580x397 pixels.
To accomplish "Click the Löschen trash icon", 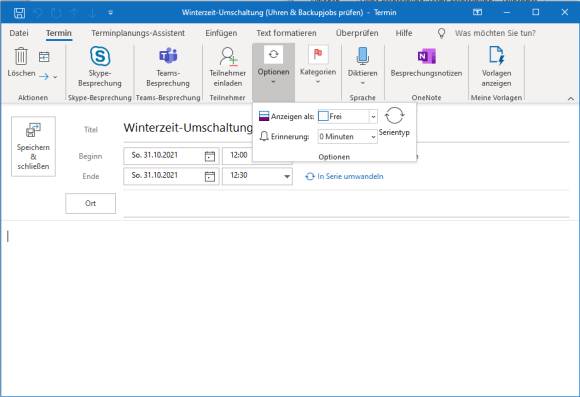I will (x=21, y=56).
